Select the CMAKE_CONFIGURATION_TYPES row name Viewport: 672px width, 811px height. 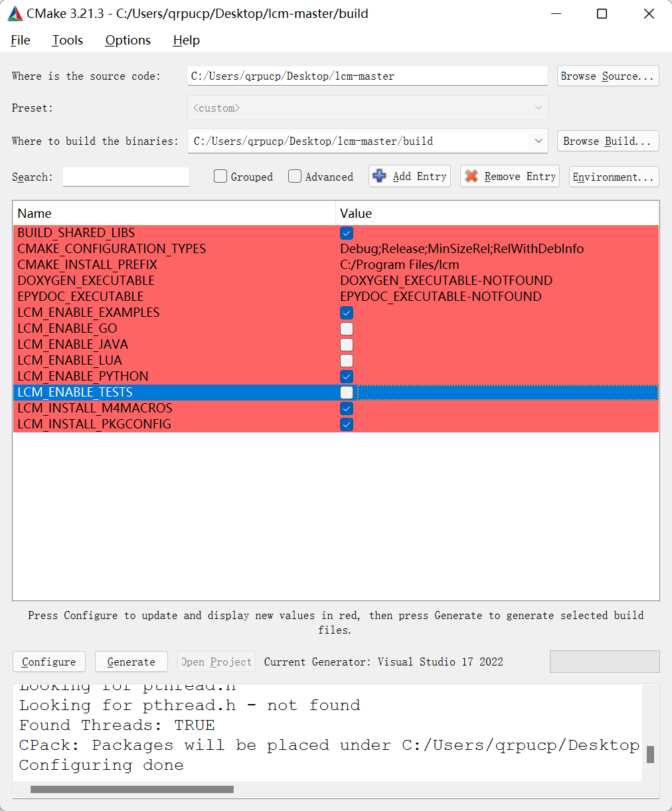pos(112,248)
